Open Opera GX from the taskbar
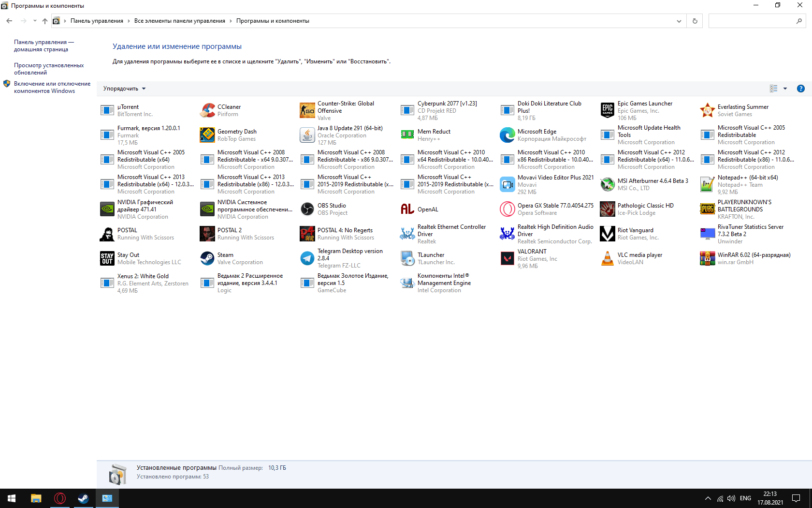The image size is (812, 508). tap(60, 498)
